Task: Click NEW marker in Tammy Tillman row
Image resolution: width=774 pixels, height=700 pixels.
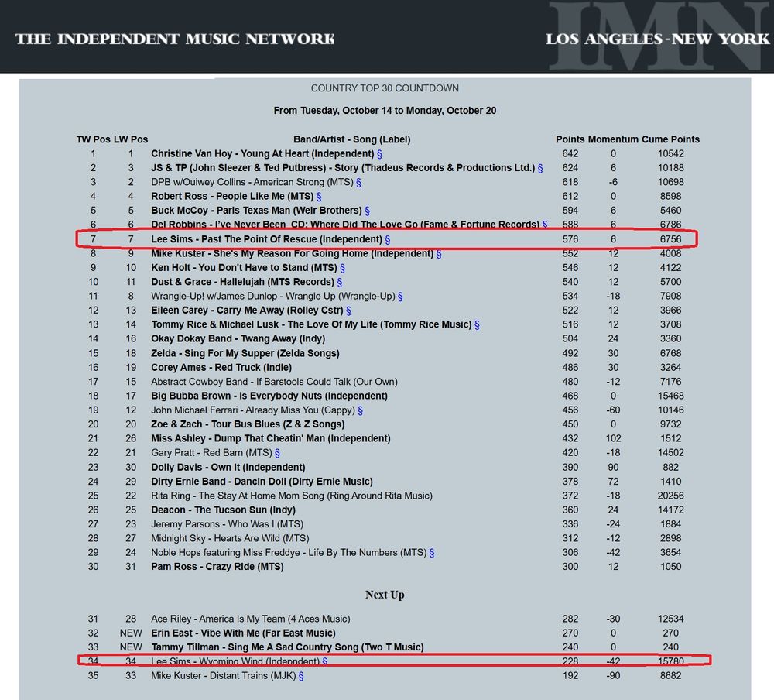Action: click(x=131, y=647)
